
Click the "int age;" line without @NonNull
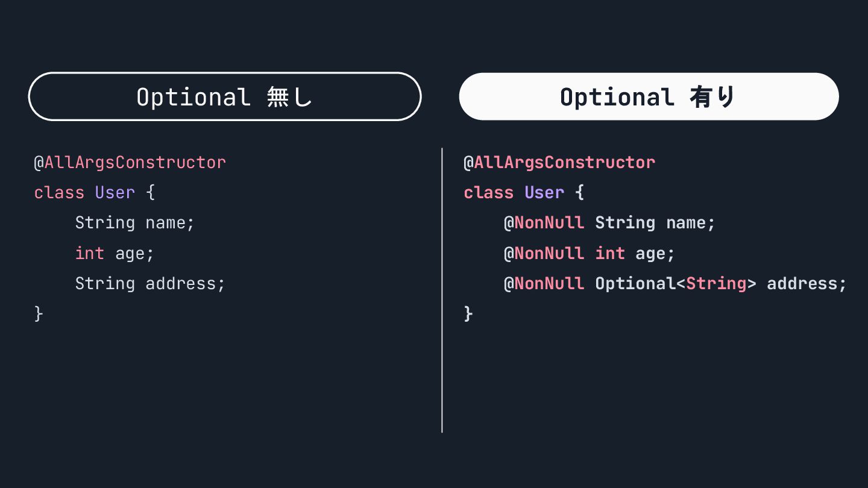(115, 253)
